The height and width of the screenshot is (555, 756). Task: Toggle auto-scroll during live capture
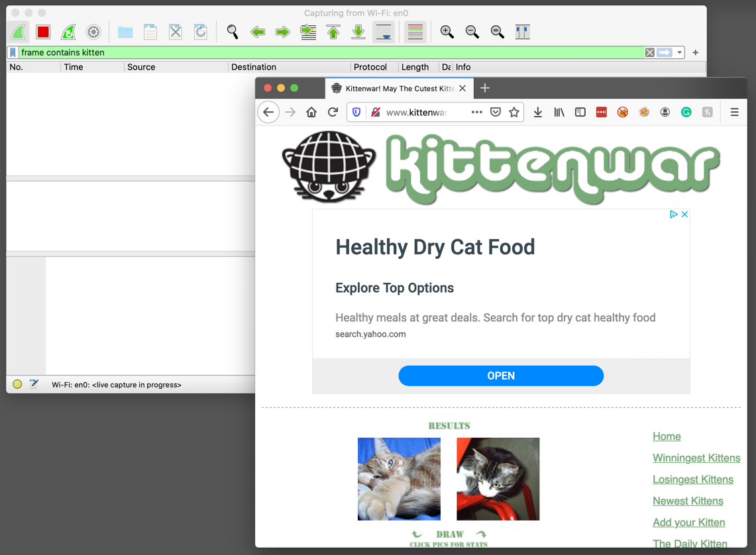pos(384,32)
